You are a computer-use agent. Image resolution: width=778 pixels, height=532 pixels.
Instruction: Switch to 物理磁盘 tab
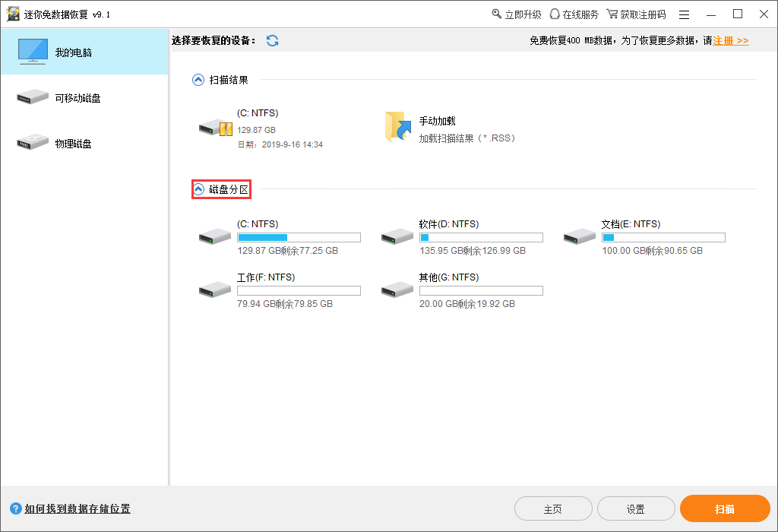pyautogui.click(x=85, y=144)
